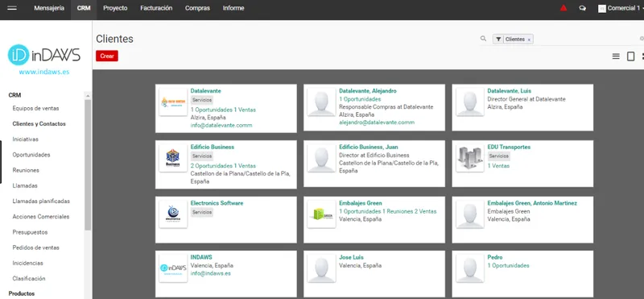Open the INDAWS company card title

[201, 257]
